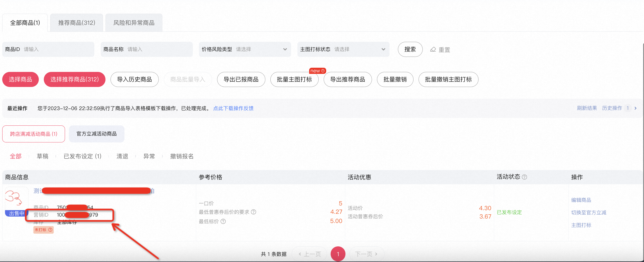Click the 一口价 value 5

click(340, 203)
